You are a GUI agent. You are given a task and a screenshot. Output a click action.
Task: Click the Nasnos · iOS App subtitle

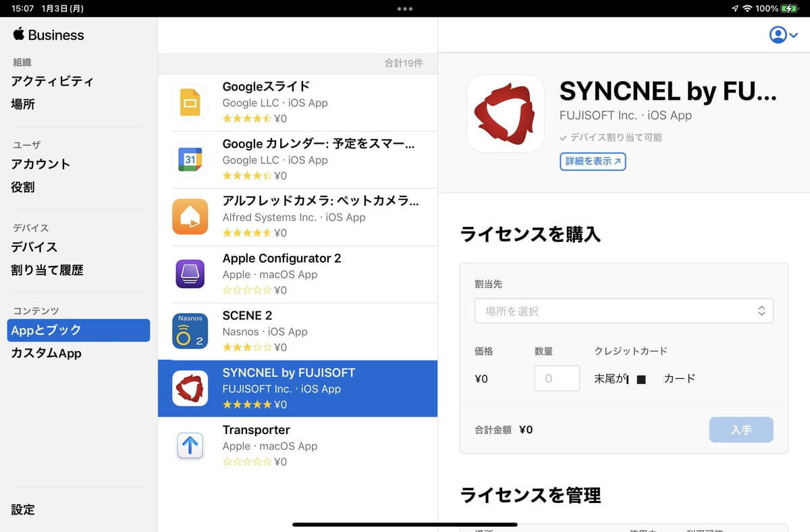[x=265, y=331]
